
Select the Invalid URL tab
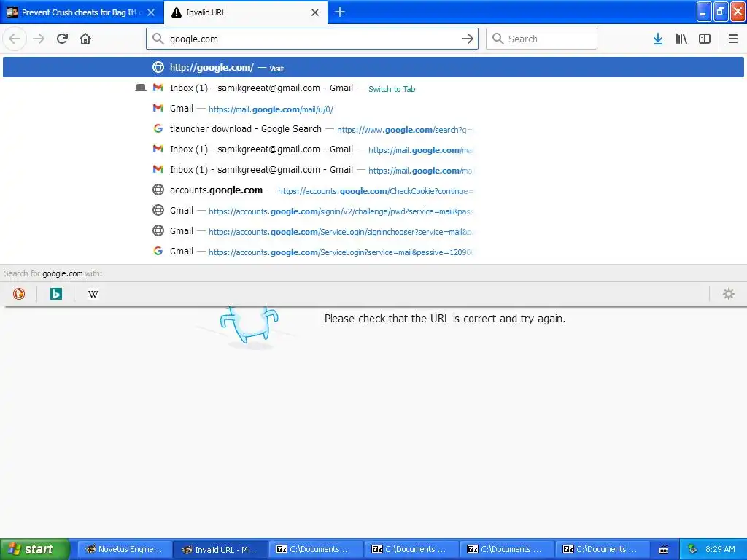[245, 12]
